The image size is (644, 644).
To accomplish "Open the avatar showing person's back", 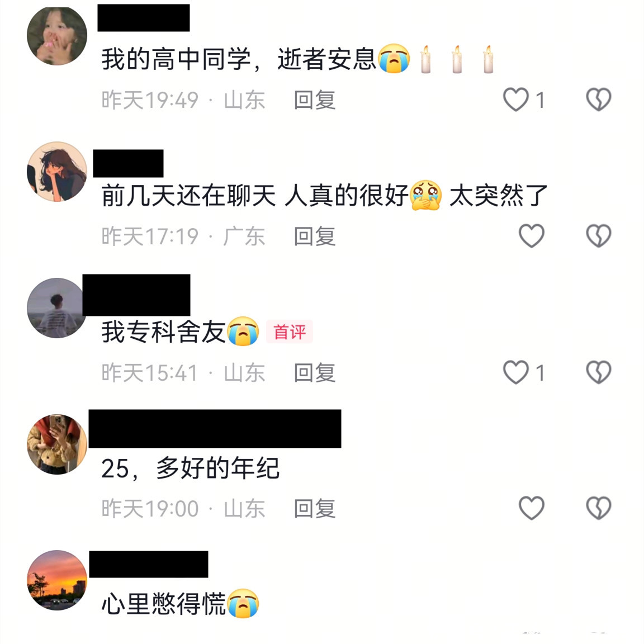I will click(x=56, y=308).
